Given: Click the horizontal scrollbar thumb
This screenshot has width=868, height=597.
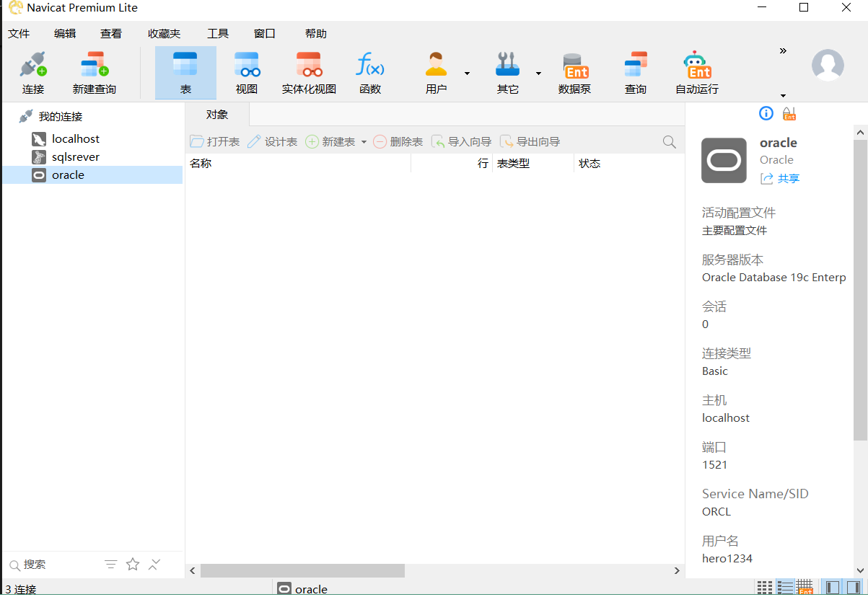Looking at the screenshot, I should (302, 570).
